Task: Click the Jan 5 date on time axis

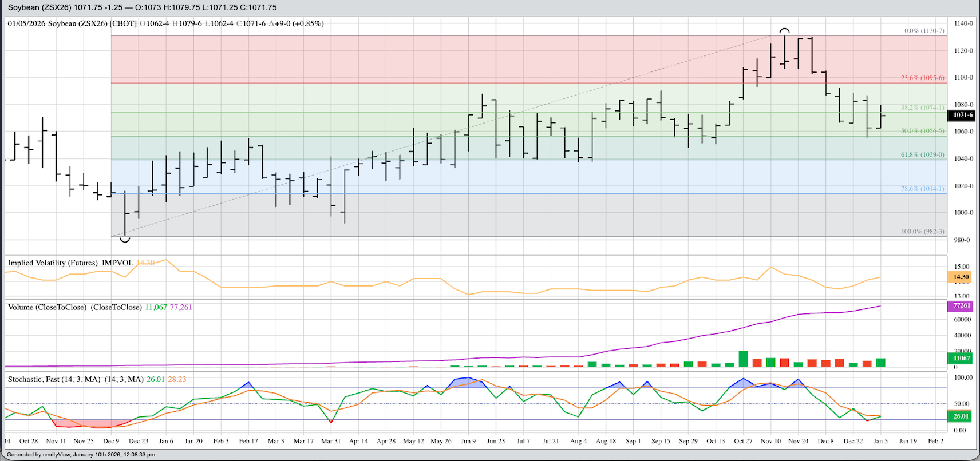Action: [880, 441]
